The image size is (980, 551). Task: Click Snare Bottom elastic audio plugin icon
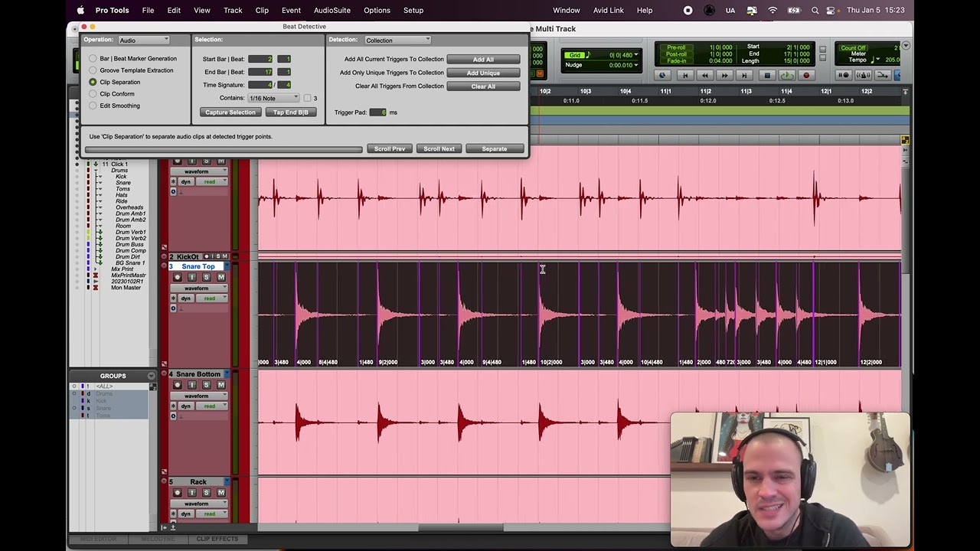[x=173, y=416]
